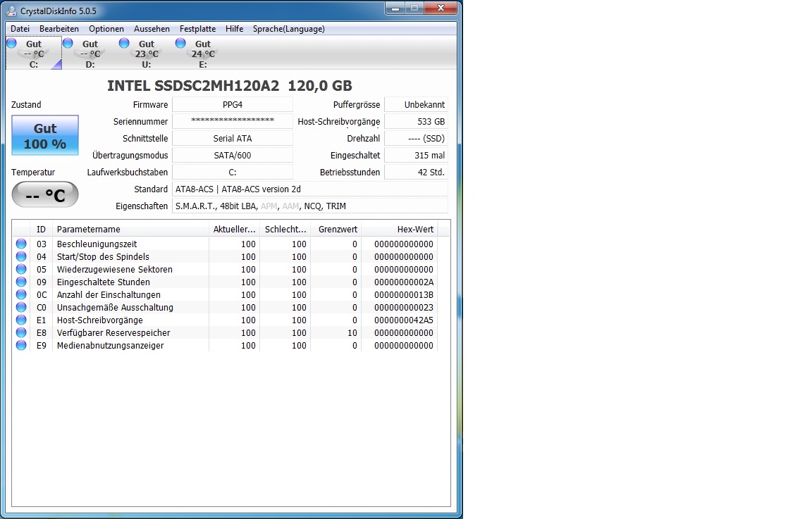The image size is (812, 519).
Task: Select drive D: status orb in disk bar
Action: pyautogui.click(x=68, y=43)
